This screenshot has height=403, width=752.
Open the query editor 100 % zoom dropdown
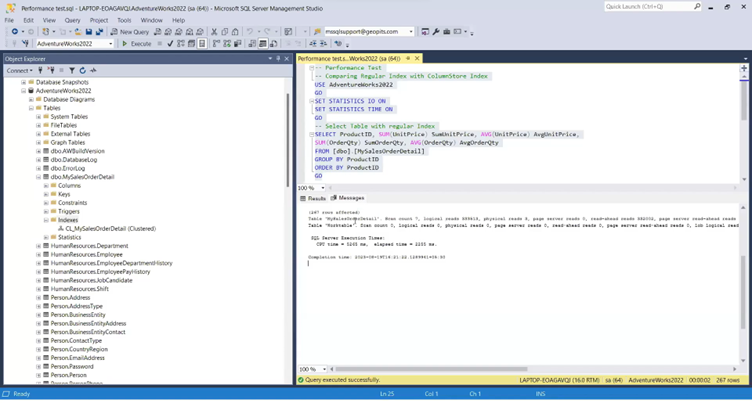(323, 188)
